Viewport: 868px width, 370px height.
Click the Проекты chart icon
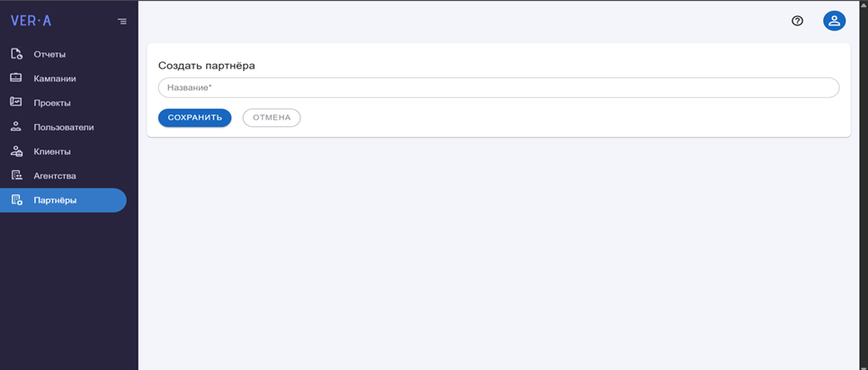click(16, 103)
